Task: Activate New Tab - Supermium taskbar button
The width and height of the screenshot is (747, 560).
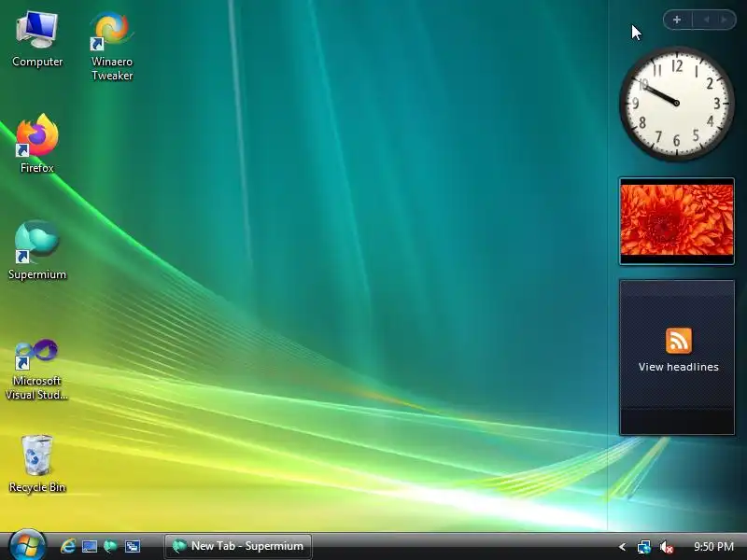Action: tap(238, 546)
